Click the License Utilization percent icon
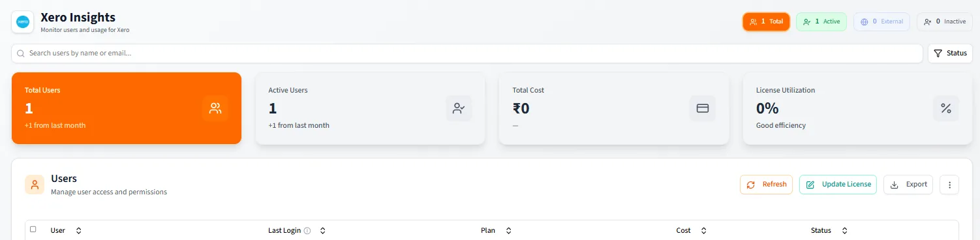980x240 pixels. pyautogui.click(x=946, y=108)
